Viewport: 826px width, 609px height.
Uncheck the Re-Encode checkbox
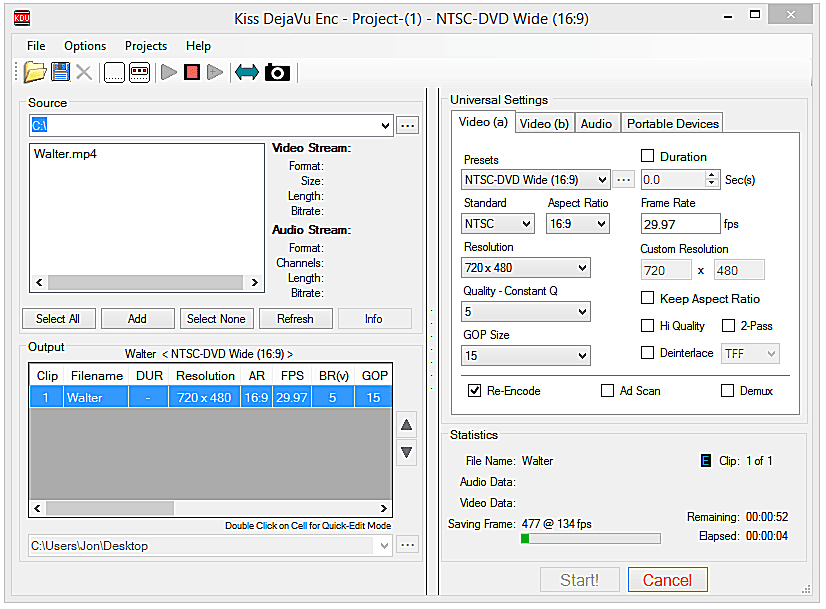(475, 391)
